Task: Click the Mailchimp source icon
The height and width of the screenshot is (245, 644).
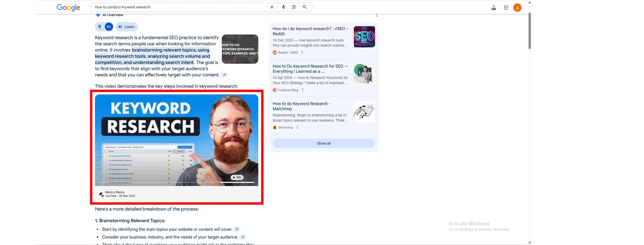Action: coord(275,128)
